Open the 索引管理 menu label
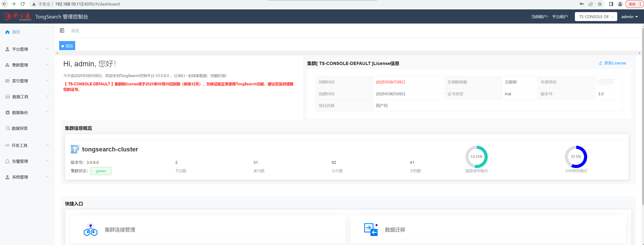This screenshot has width=644, height=245. tap(20, 81)
